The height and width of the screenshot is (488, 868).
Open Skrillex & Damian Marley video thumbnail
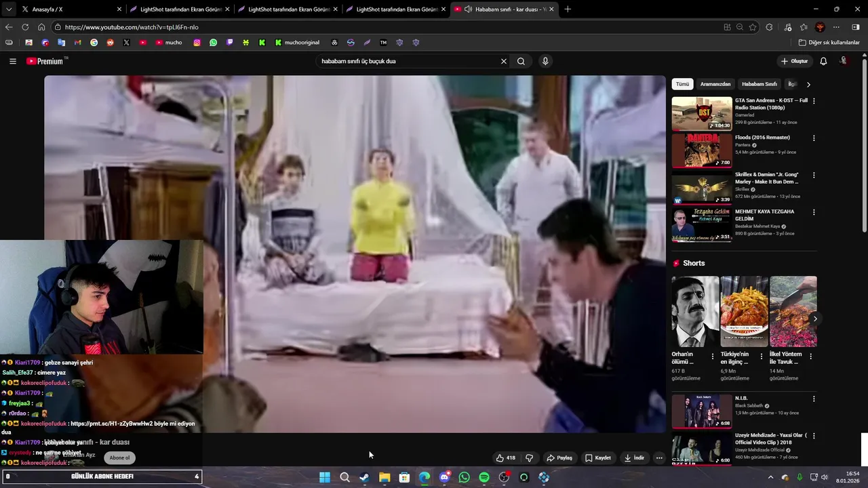coord(702,188)
